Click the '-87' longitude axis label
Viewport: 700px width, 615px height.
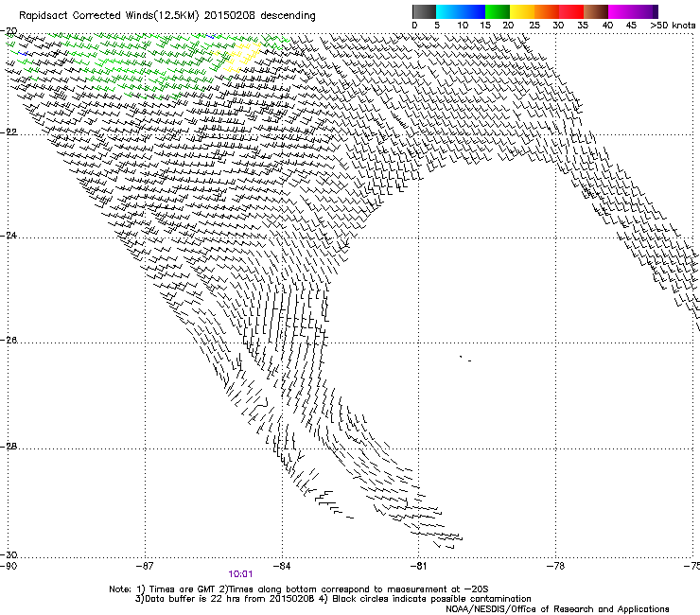click(145, 567)
